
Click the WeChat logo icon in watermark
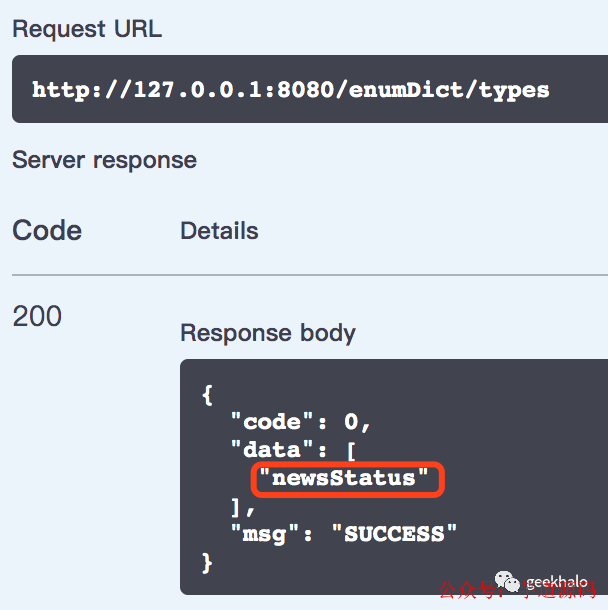point(507,581)
